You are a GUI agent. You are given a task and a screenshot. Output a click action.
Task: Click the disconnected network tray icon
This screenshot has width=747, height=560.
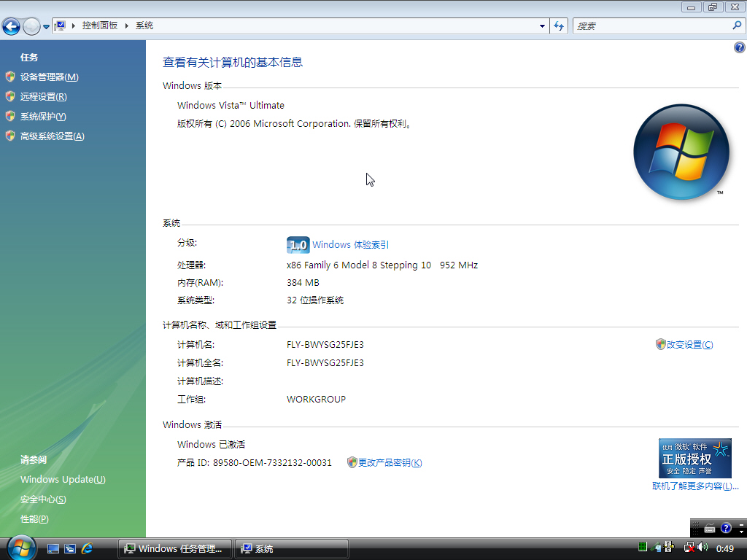point(689,548)
